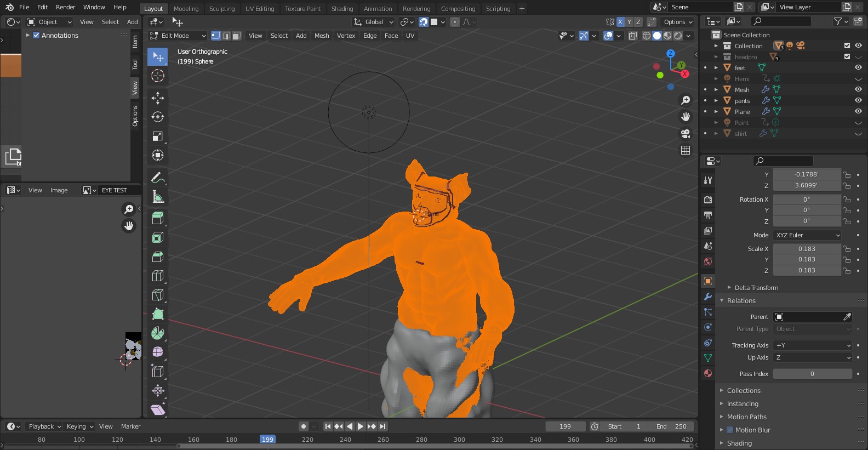Enable the Motion Blur checkbox
This screenshot has width=868, height=450.
[x=730, y=430]
